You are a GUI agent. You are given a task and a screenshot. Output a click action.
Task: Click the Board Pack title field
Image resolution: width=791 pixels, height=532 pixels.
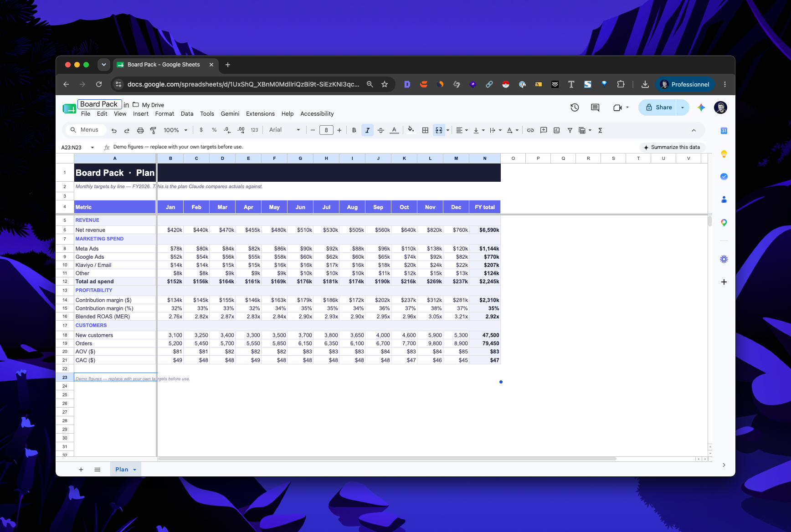[99, 104]
